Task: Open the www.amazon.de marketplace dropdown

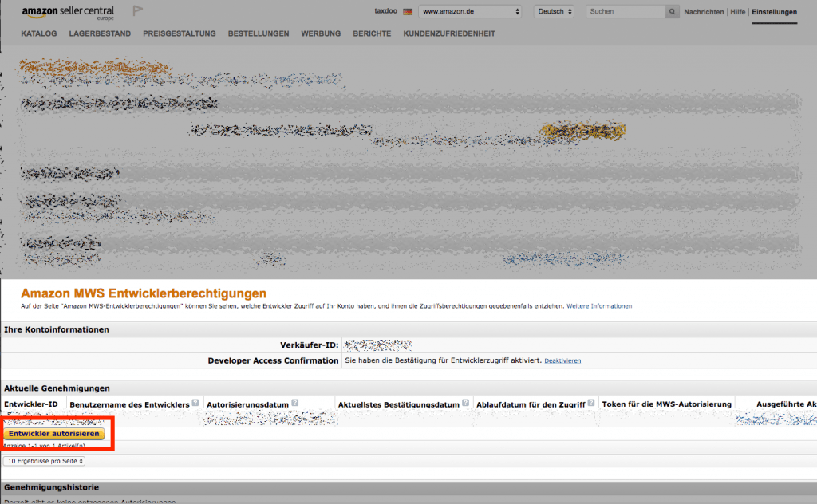Action: pos(470,11)
